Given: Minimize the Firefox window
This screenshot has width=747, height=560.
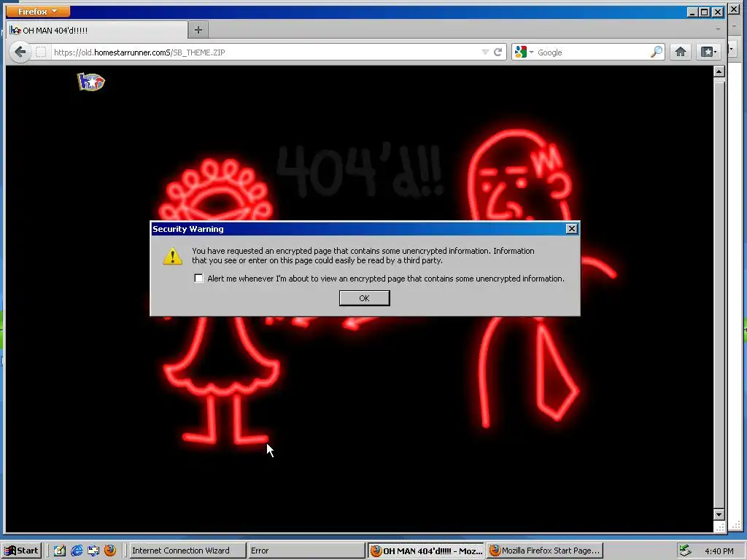Looking at the screenshot, I should (x=692, y=12).
